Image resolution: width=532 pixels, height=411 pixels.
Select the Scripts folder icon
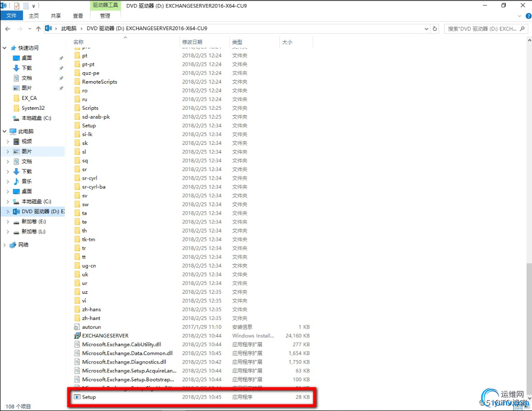(x=77, y=108)
